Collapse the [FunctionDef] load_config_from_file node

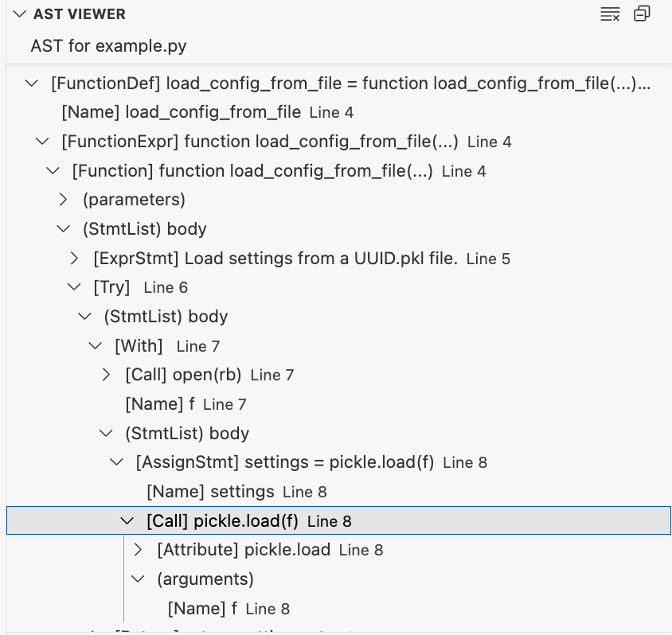[x=30, y=83]
